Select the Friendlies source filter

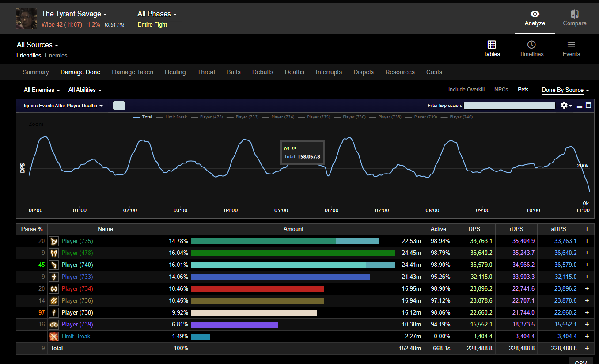tap(29, 55)
